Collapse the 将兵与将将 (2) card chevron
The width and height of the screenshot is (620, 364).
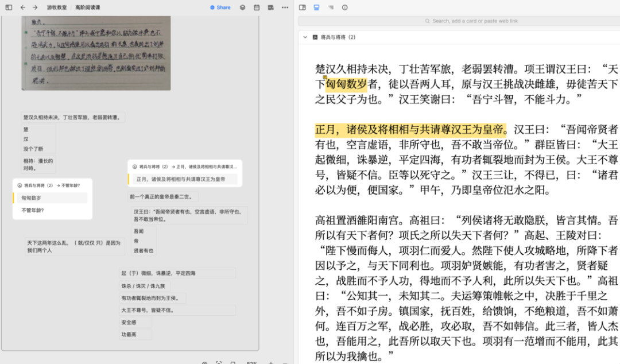(305, 37)
